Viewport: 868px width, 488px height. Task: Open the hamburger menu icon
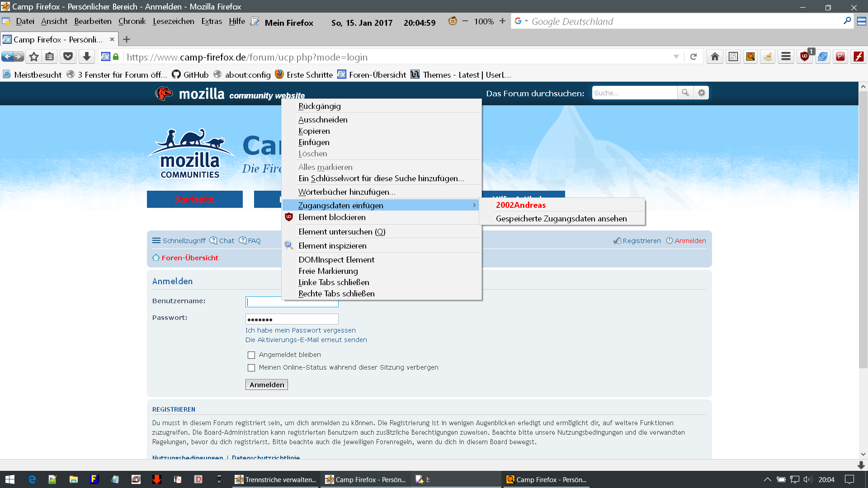pos(786,56)
